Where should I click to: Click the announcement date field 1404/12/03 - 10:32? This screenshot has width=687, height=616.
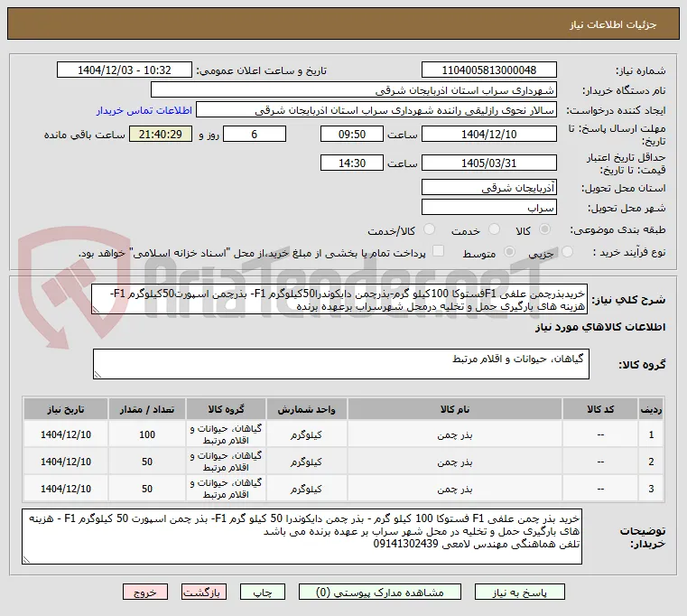coord(125,70)
